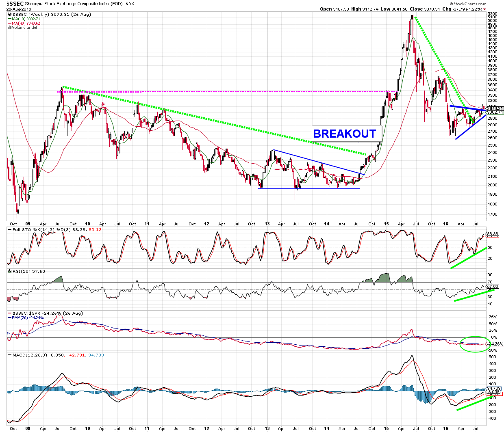Click the legend icon before Full STO
Image resolution: width=504 pixels, height=432 pixels.
click(10, 229)
